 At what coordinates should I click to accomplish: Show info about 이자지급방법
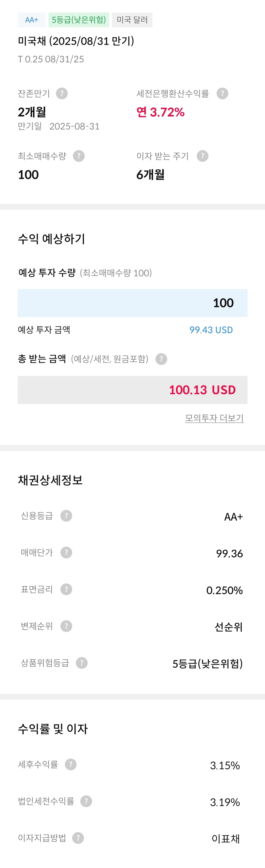(78, 838)
